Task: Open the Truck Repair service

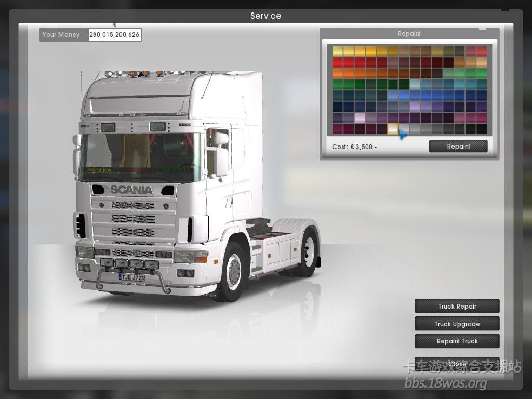Action: (457, 307)
